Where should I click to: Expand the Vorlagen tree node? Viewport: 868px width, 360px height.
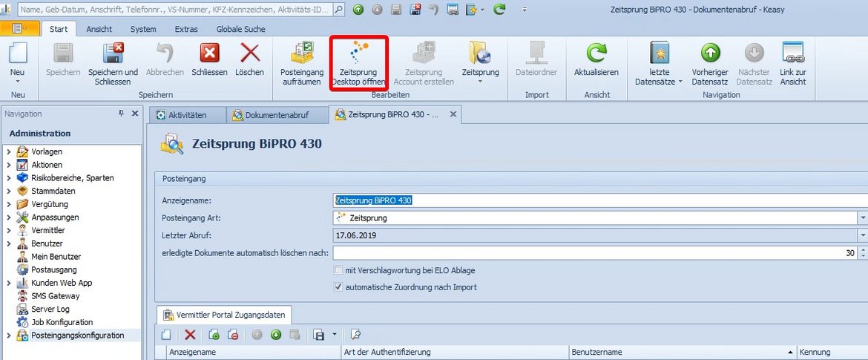(8, 151)
